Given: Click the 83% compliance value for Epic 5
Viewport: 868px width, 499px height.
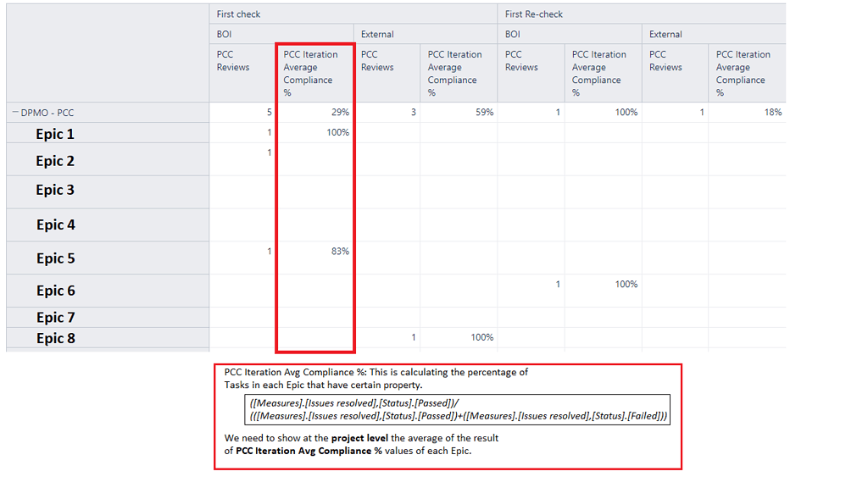Looking at the screenshot, I should point(341,251).
